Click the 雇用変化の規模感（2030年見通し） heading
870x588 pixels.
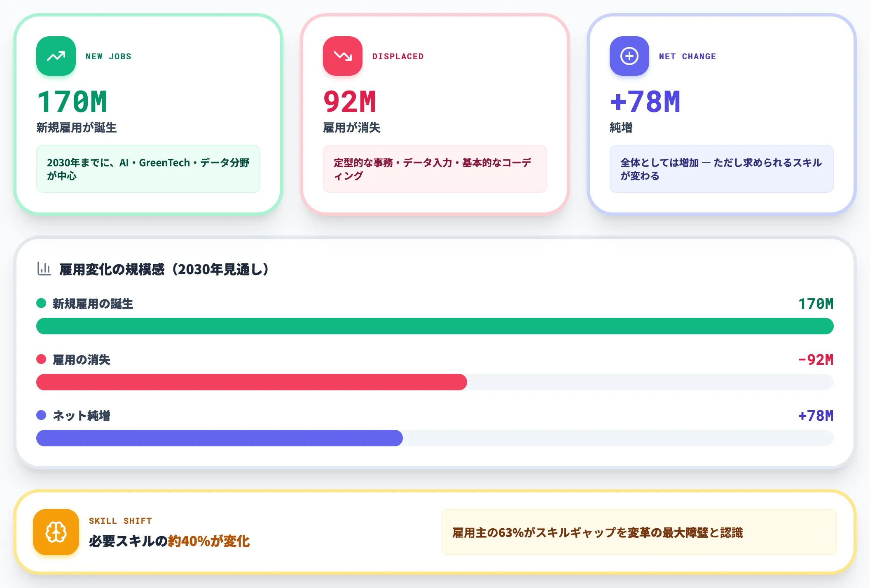(x=165, y=269)
